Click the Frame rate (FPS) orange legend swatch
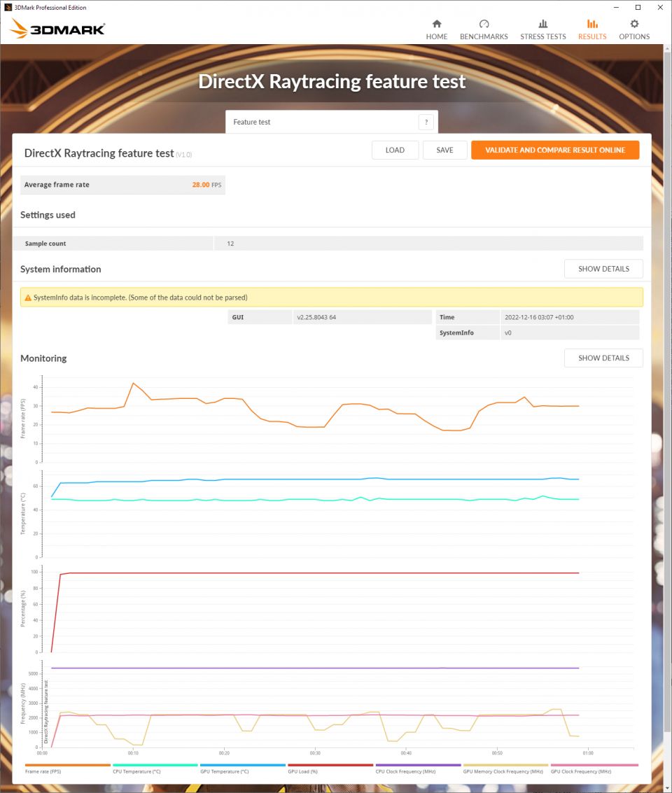672x793 pixels. click(x=67, y=765)
